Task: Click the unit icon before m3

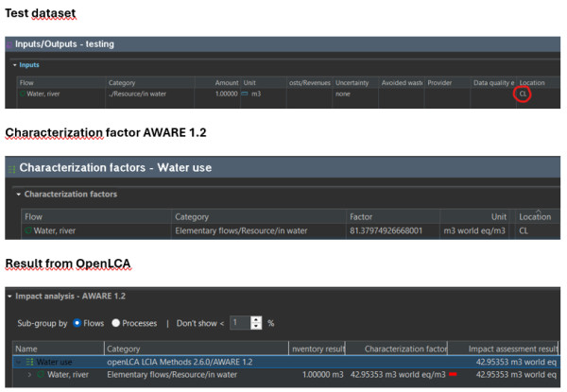Action: pyautogui.click(x=245, y=94)
